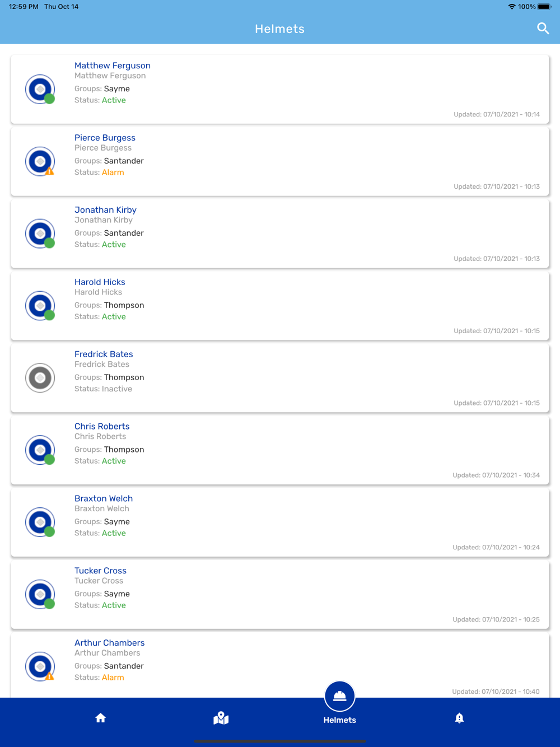560x747 pixels.
Task: Tap Braxton Welch helmet status icon
Action: pos(40,522)
